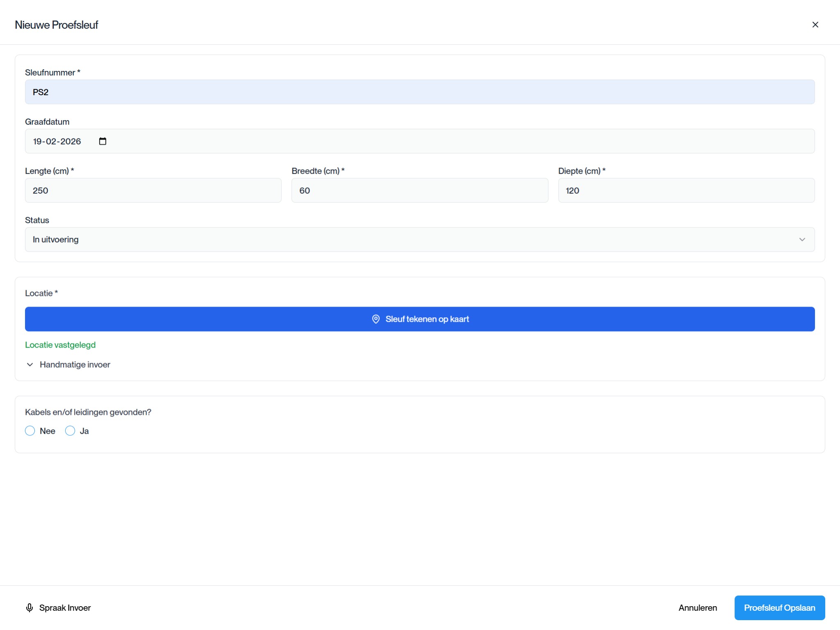This screenshot has width=840, height=630.
Task: Click the Breedte (cm) field
Action: (x=419, y=190)
